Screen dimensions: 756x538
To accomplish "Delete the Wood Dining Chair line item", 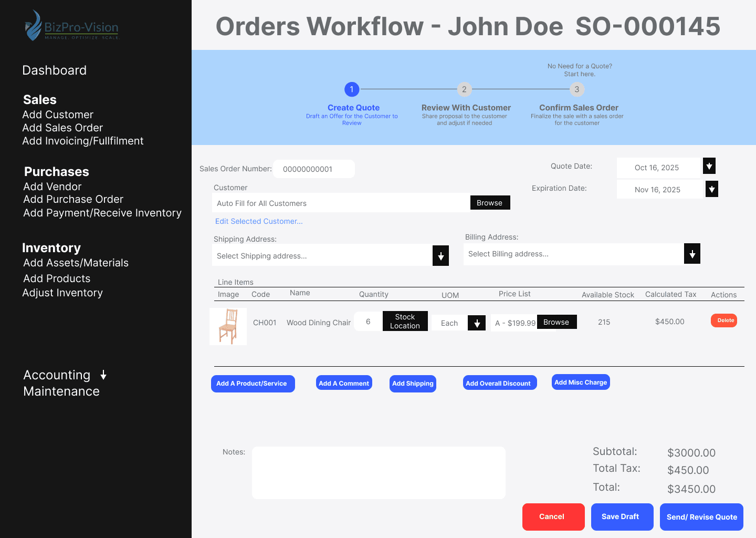I will 724,320.
